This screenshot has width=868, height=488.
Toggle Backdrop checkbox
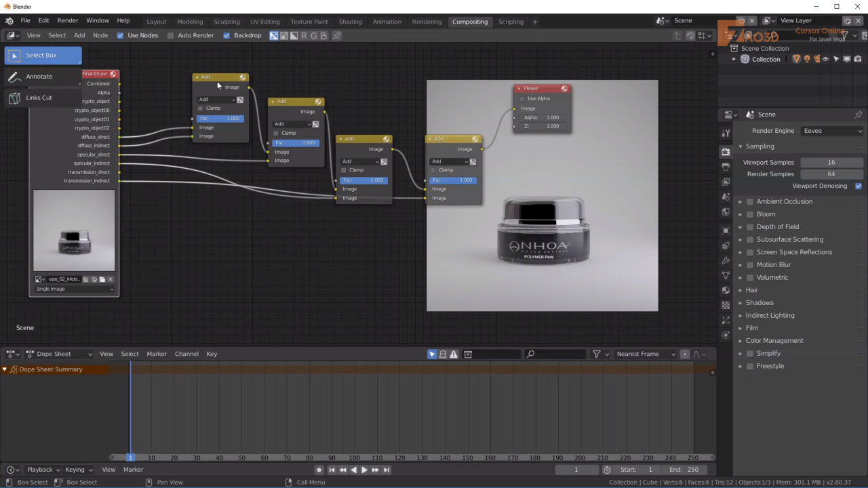(226, 35)
